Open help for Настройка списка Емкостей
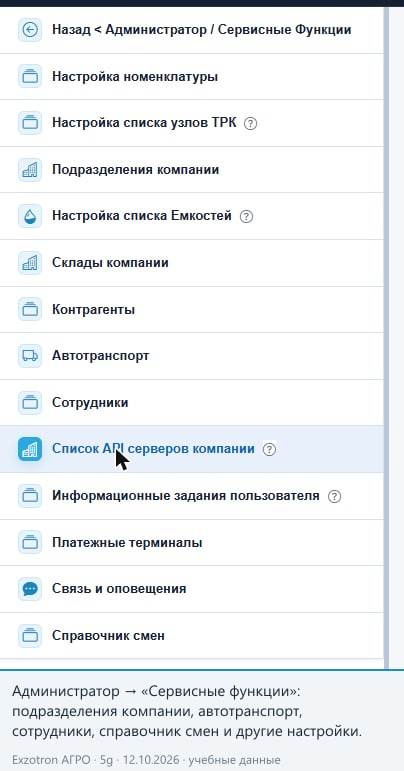Screen dimensions: 404x771 point(246,216)
